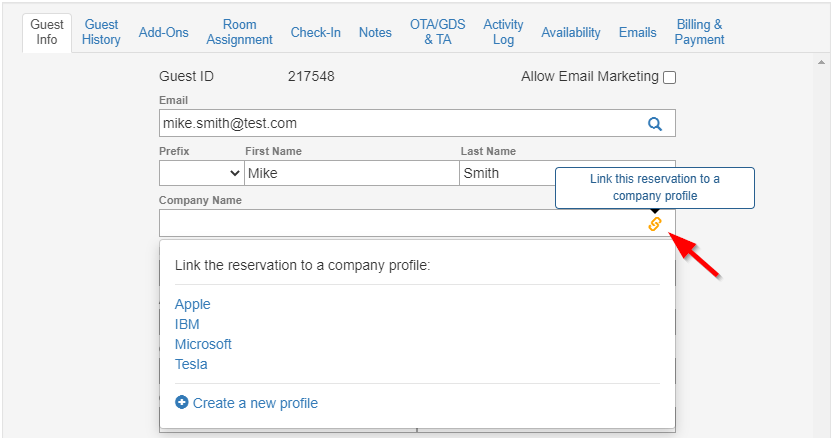Click the plus icon beside Create a new profile
This screenshot has width=835, height=438.
coord(181,403)
